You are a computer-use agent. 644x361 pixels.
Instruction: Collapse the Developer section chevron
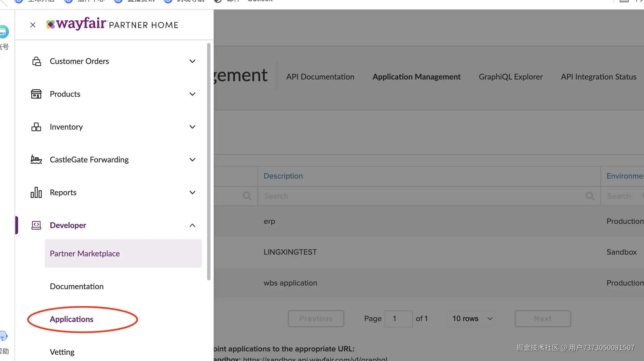pos(192,225)
